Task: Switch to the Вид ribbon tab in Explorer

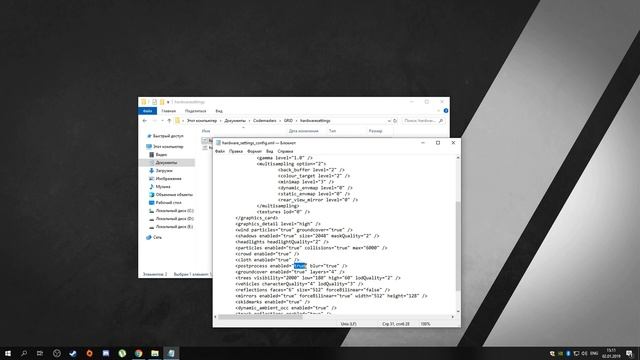Action: [219, 111]
